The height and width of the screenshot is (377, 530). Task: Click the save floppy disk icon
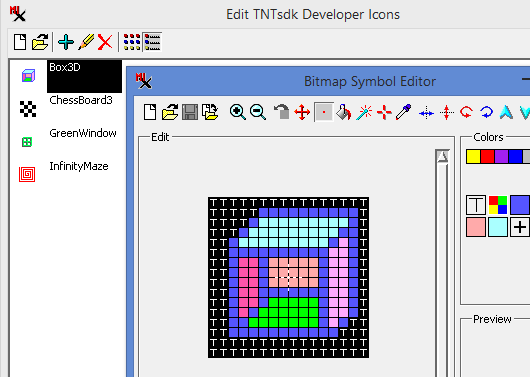[190, 112]
